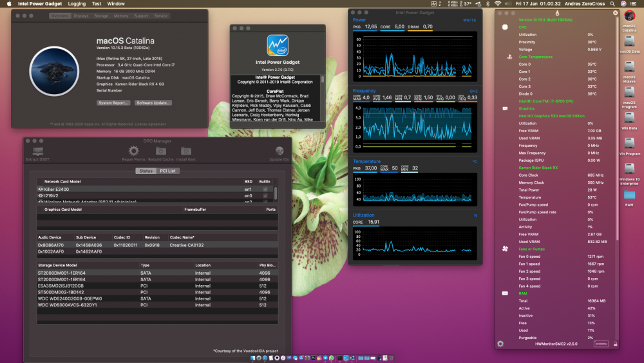644x363 pixels.
Task: Open the Window menu in menu bar
Action: click(x=116, y=4)
